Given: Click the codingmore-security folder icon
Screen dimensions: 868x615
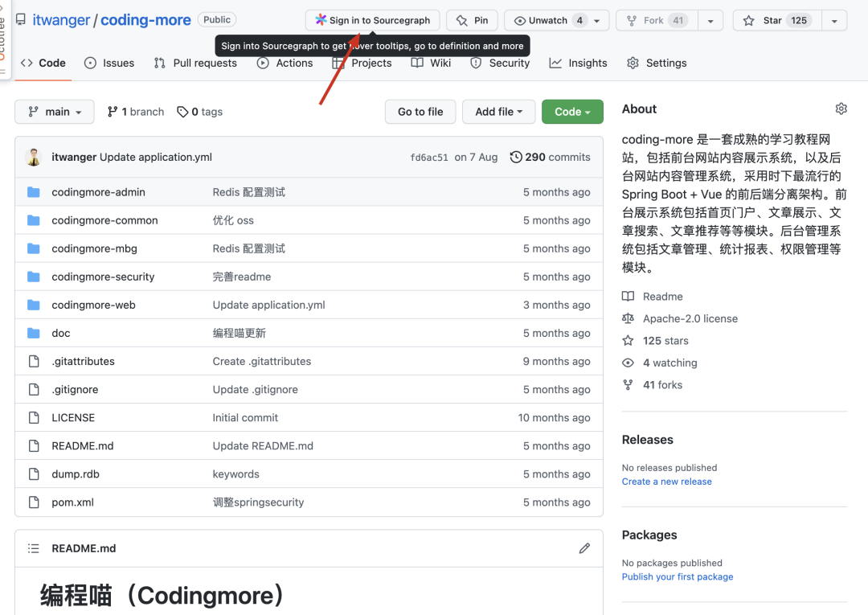Looking at the screenshot, I should [x=34, y=277].
